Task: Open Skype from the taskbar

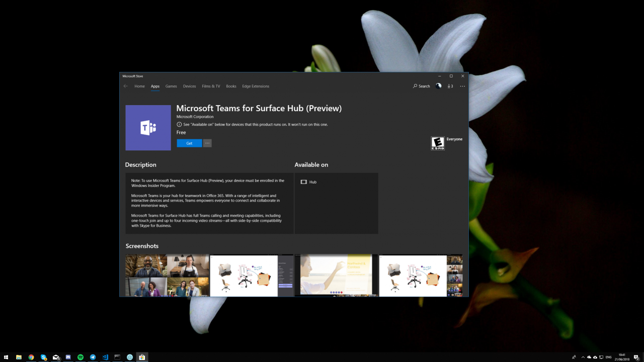Action: click(44, 357)
